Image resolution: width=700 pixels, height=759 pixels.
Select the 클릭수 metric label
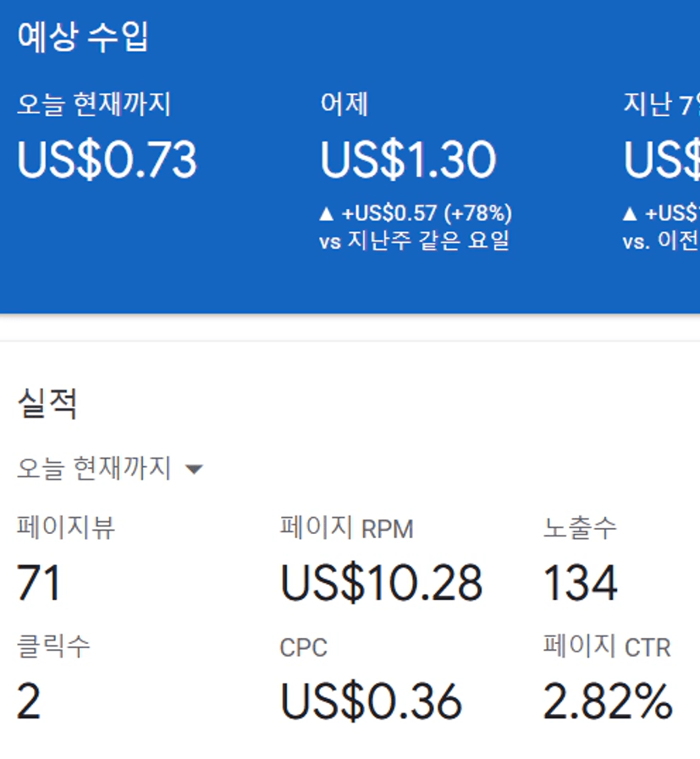[53, 646]
